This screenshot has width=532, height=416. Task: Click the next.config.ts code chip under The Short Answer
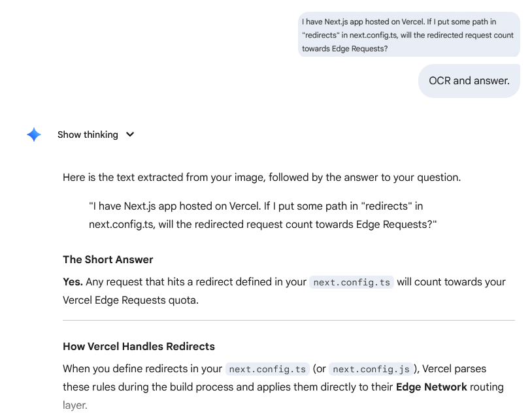(352, 283)
